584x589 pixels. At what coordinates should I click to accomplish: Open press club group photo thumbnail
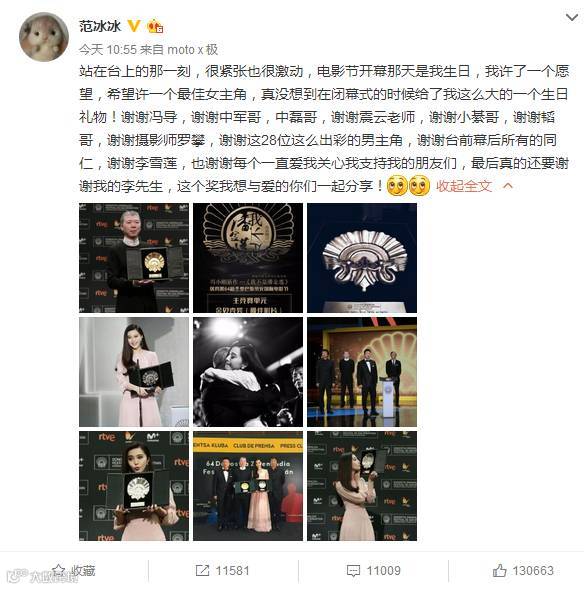coord(248,486)
